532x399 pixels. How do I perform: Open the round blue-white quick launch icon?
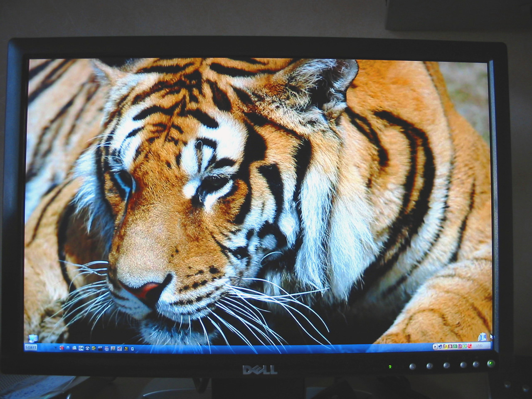pos(87,348)
